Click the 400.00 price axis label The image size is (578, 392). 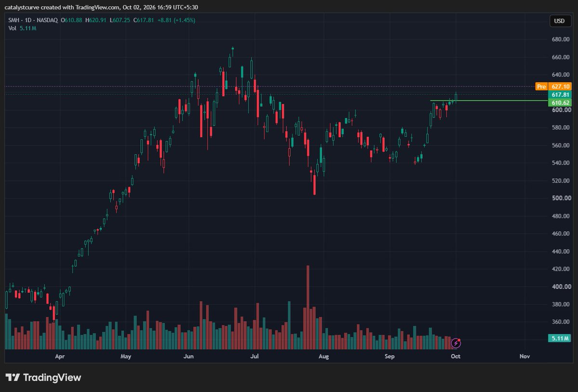[561, 287]
